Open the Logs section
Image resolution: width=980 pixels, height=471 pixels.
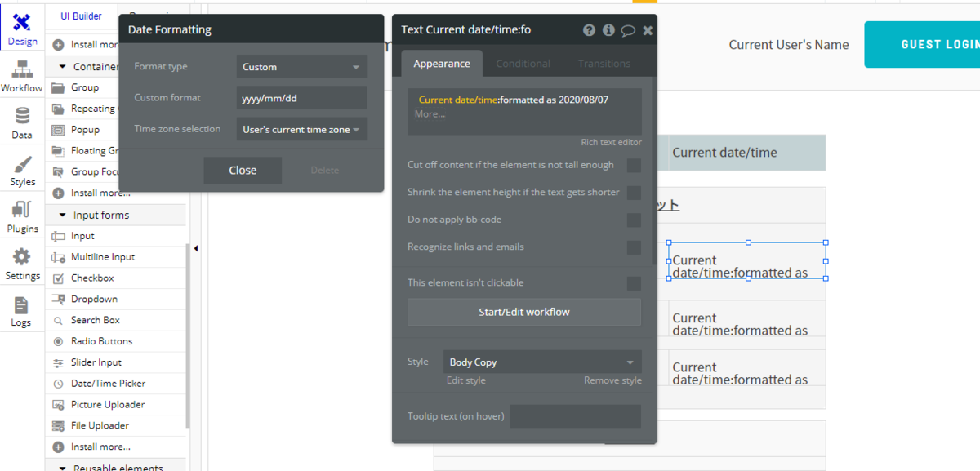coord(21,310)
